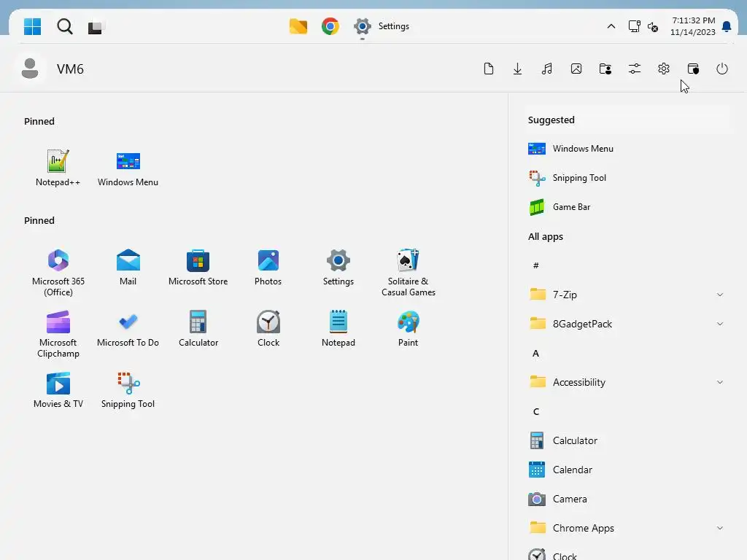The height and width of the screenshot is (560, 747).
Task: Click the muted volume tray icon
Action: (653, 27)
